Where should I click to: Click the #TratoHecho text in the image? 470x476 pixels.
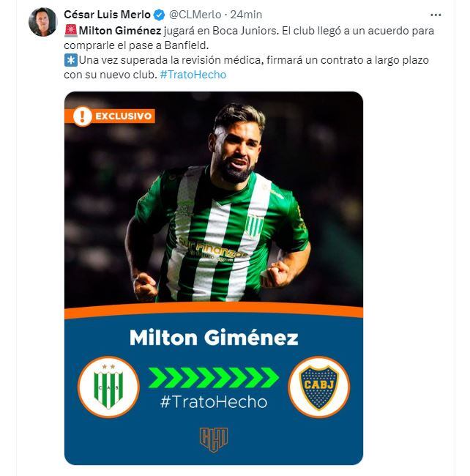(x=214, y=402)
